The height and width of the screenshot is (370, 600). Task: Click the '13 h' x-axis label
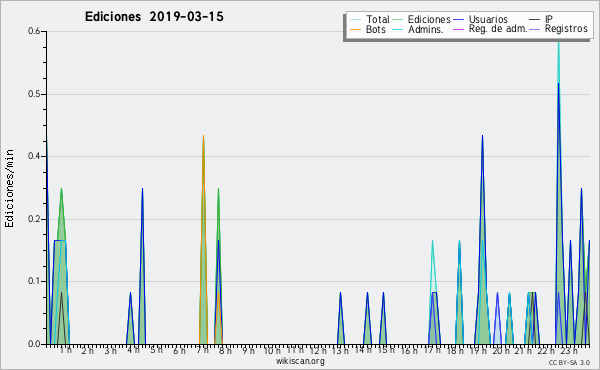340,350
